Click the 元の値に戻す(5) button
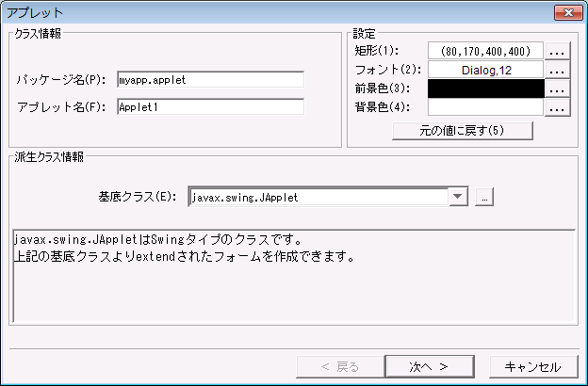This screenshot has height=386, width=588. (463, 131)
